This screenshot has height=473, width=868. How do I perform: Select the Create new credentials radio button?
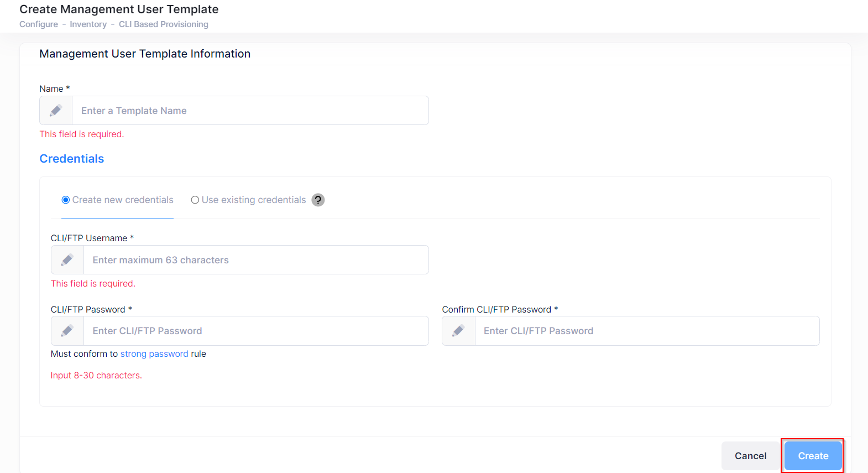point(66,200)
